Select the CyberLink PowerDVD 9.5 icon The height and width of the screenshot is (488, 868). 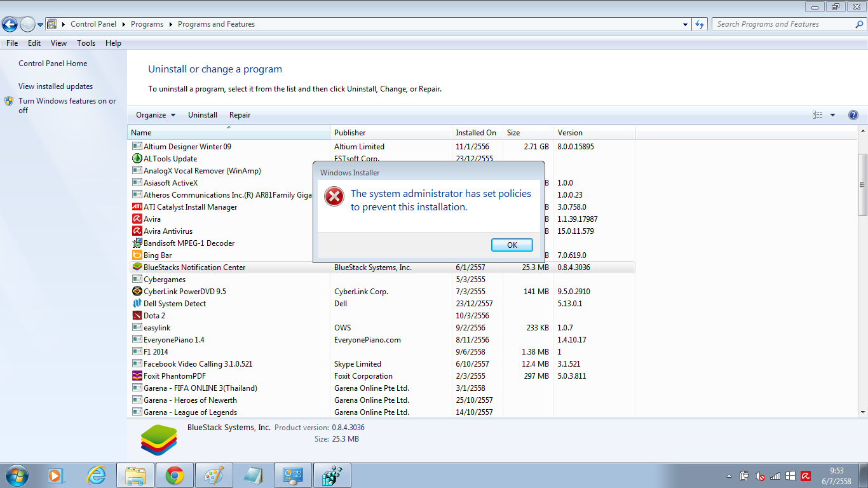click(x=137, y=292)
